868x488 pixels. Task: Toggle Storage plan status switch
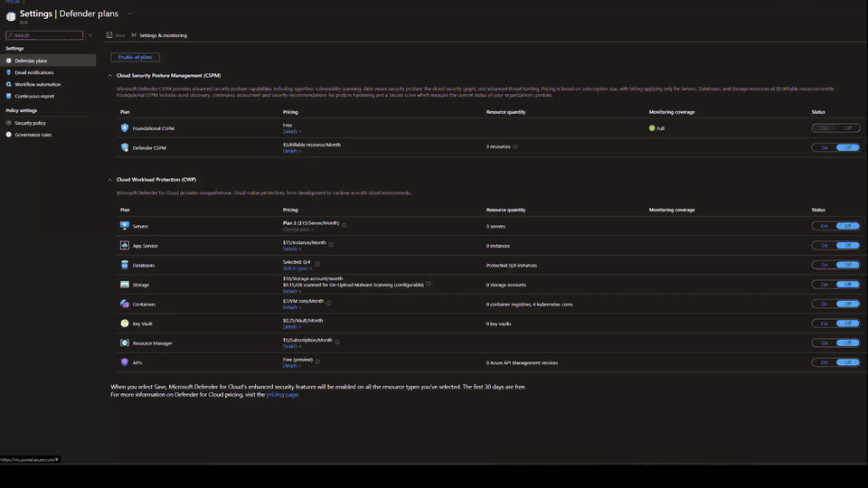(x=835, y=285)
